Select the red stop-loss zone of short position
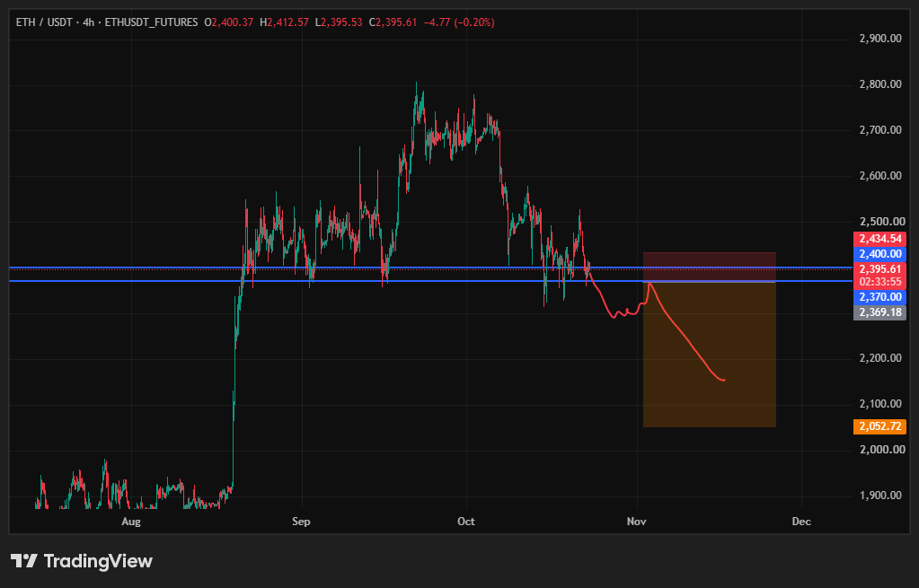 pos(709,267)
